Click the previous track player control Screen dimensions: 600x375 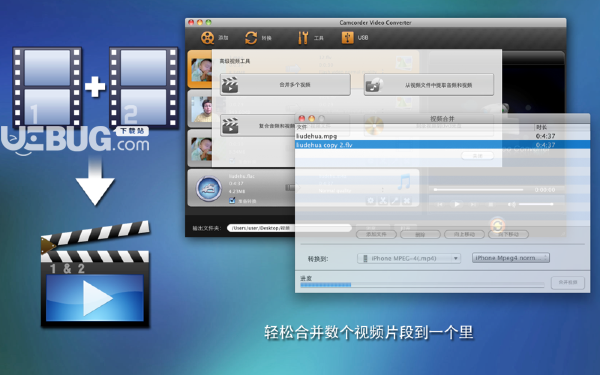click(x=440, y=205)
